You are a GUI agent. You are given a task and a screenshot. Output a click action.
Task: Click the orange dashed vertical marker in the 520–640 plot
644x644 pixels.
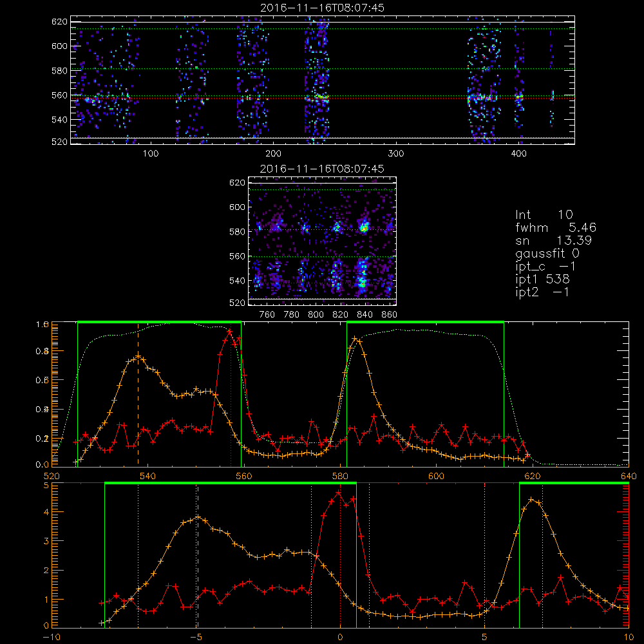tap(138, 394)
